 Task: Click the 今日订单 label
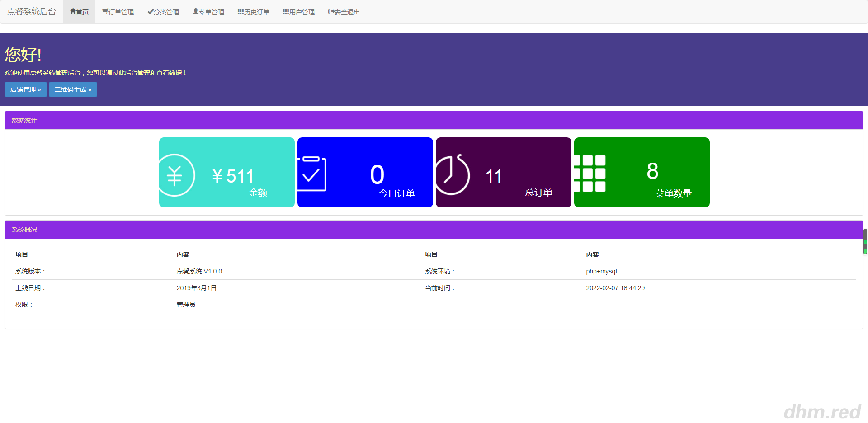tap(397, 193)
